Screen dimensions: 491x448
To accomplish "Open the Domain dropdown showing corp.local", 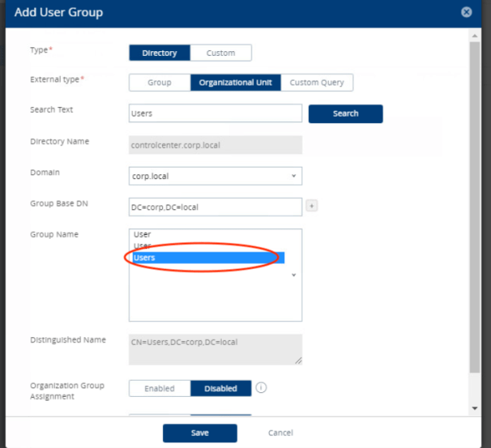I will 215,175.
